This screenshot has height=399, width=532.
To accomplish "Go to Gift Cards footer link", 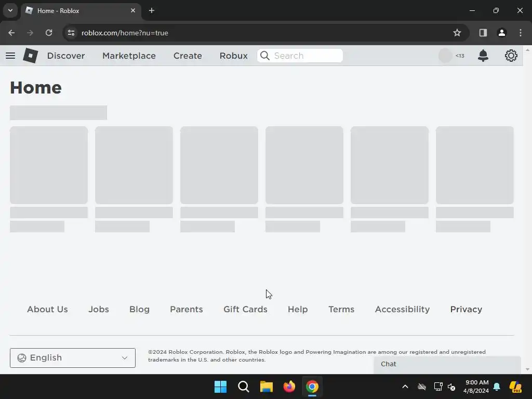I will [x=245, y=310].
